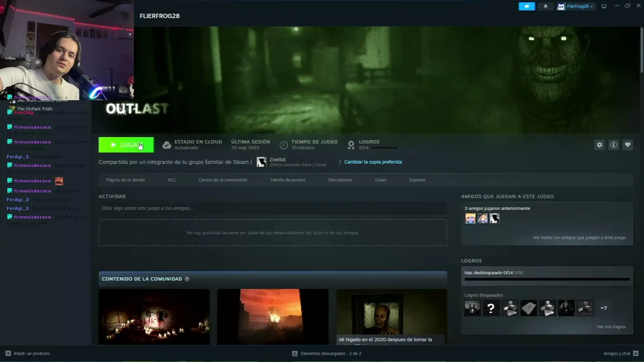Click the FLIERFROG28 library heading

[x=159, y=16]
